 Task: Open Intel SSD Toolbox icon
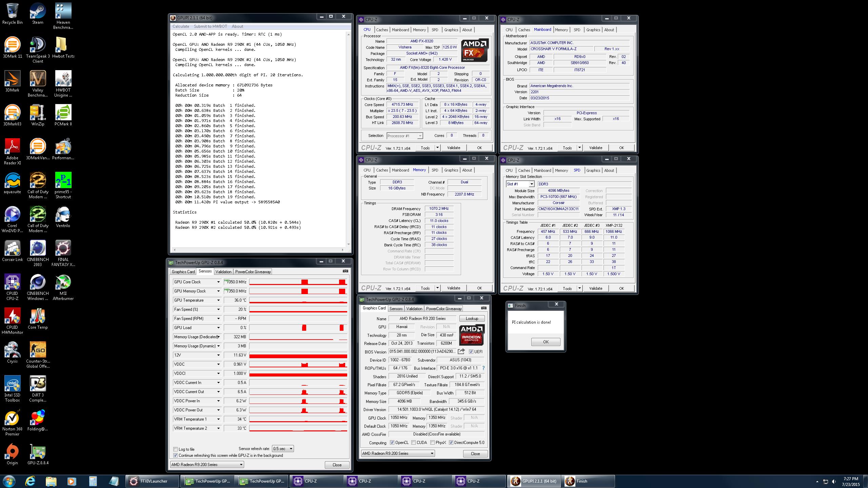coord(12,389)
